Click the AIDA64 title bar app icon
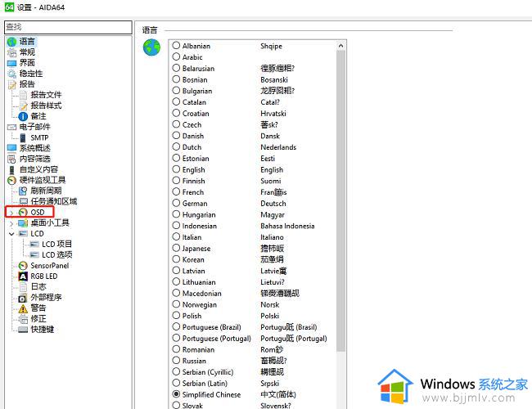Screen dimensions: 532x409 (x=9, y=7)
